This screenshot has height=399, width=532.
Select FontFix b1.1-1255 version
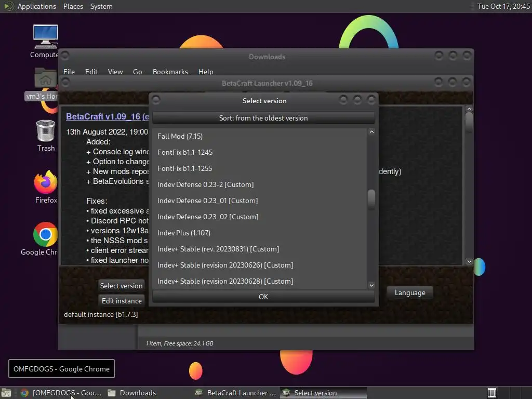(x=260, y=168)
